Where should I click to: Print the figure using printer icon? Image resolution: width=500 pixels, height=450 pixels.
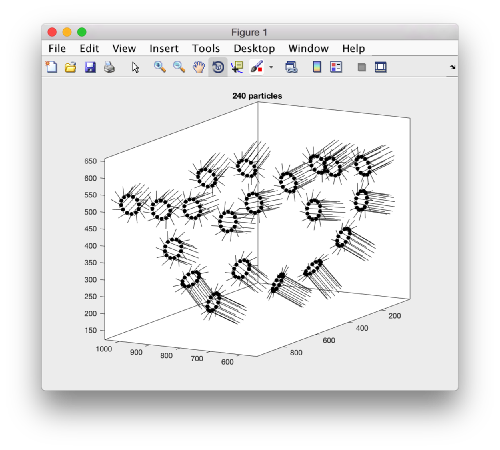tap(109, 67)
